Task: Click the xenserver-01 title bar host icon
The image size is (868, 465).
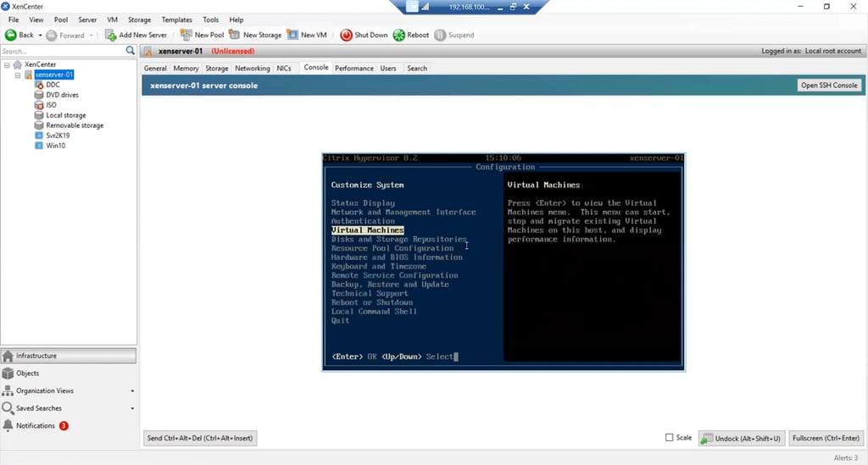Action: [x=148, y=51]
